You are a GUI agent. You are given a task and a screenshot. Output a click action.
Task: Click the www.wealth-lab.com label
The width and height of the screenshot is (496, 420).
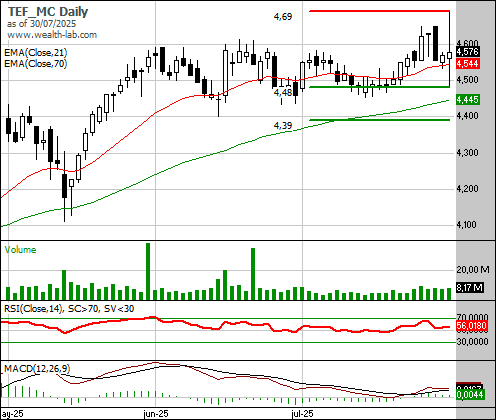52,35
